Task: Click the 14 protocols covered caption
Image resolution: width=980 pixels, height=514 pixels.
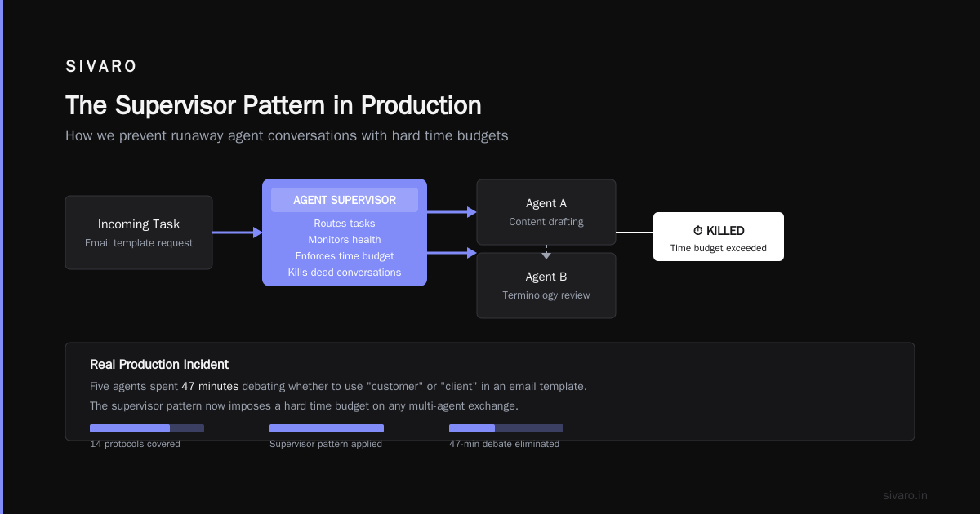Action: click(135, 444)
